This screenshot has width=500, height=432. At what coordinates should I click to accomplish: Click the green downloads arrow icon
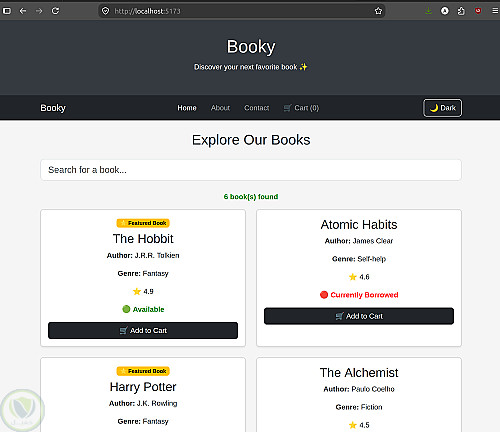click(429, 11)
